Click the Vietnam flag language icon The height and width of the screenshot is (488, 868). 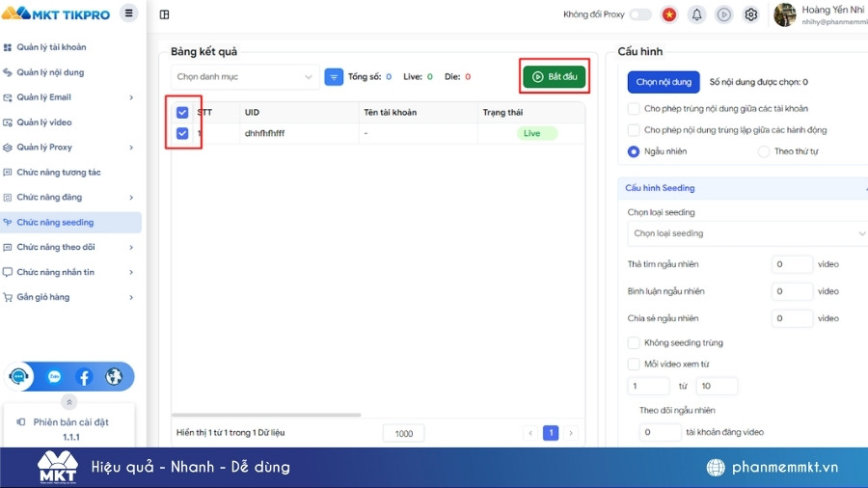tap(669, 14)
